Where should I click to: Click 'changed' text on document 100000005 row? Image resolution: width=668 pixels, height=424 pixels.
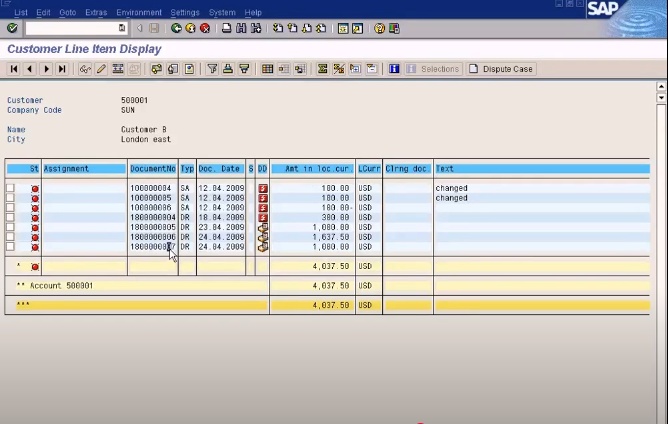[452, 198]
